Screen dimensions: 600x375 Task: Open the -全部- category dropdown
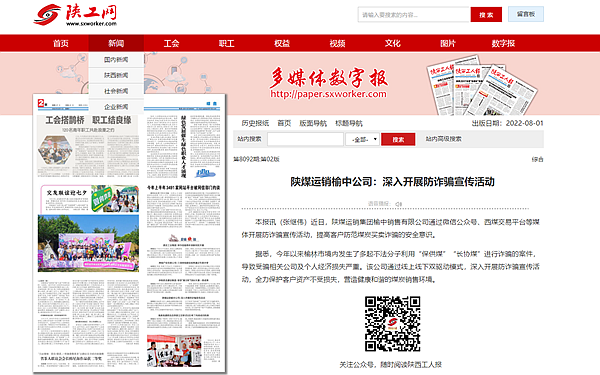point(362,139)
